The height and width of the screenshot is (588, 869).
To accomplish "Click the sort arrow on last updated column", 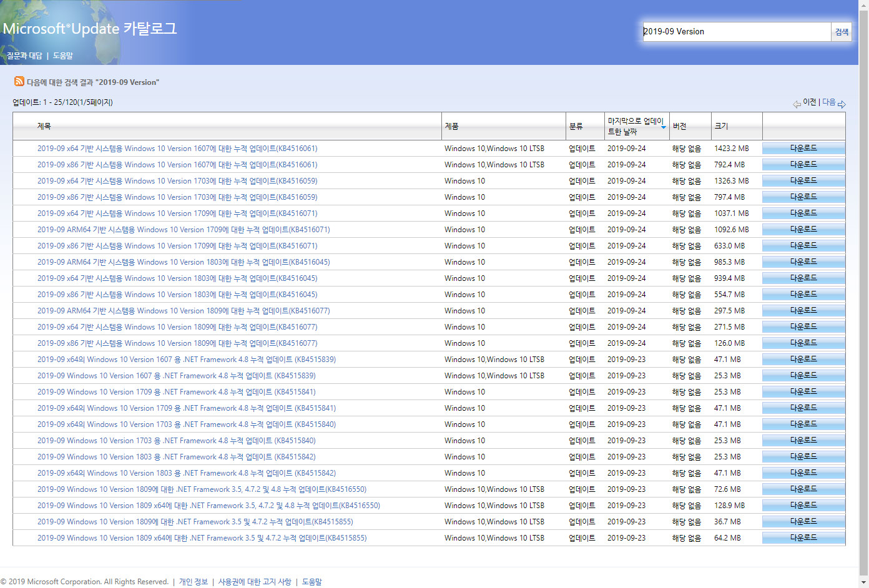I will click(x=664, y=127).
